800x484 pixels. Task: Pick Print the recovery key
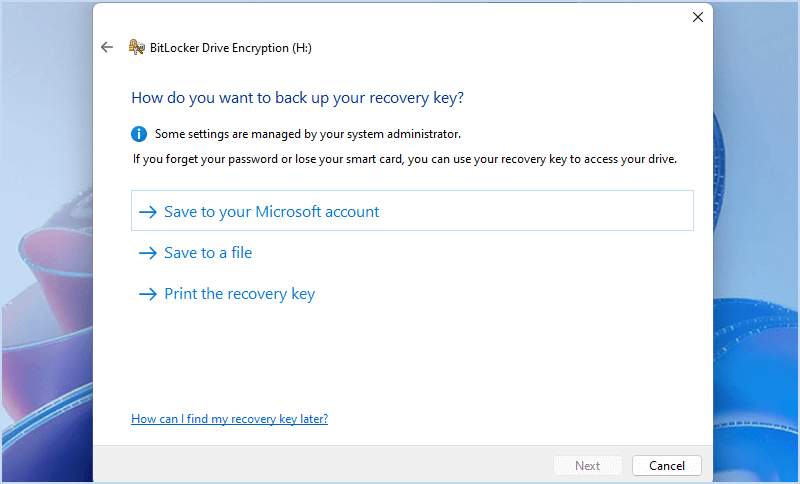tap(239, 294)
